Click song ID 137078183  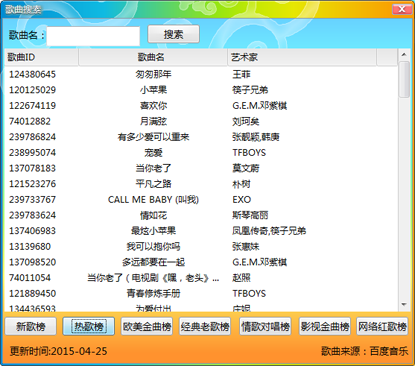[32, 168]
